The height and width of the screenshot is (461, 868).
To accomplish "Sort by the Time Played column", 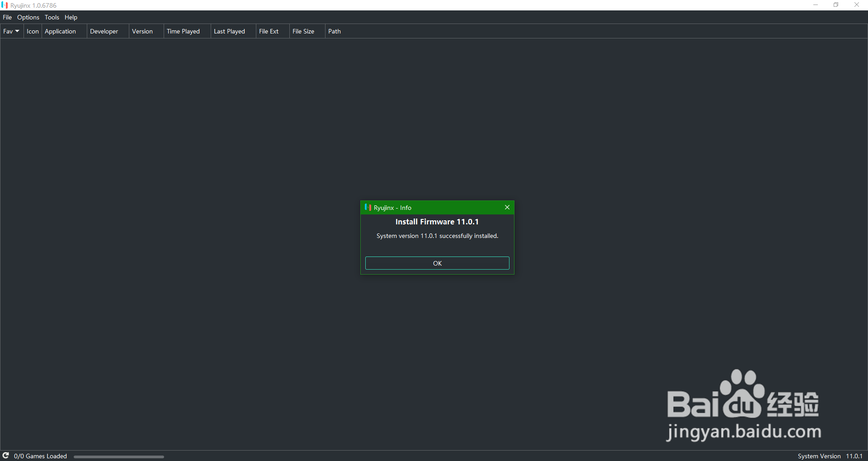I will (x=187, y=31).
